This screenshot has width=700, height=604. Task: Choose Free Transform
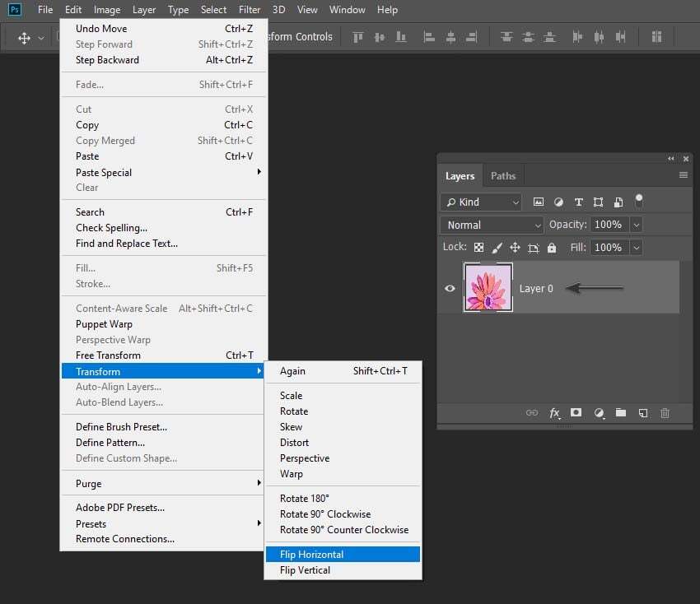point(164,355)
